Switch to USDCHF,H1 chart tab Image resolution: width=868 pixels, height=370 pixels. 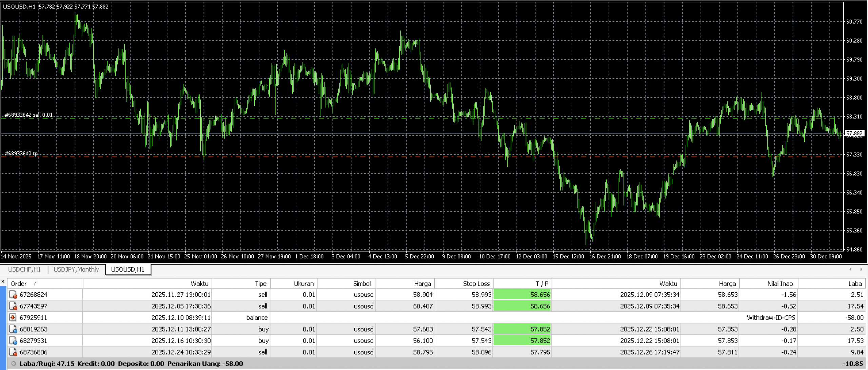[x=24, y=269]
